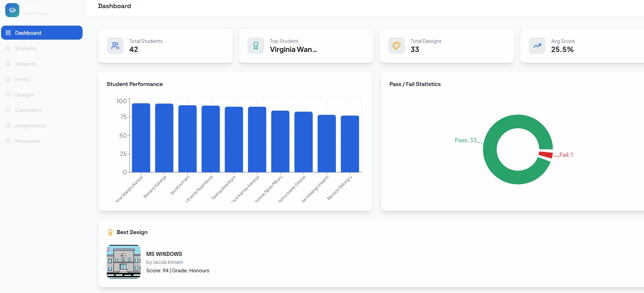Image resolution: width=644 pixels, height=293 pixels.
Task: Click the Avg Score trending arrow icon
Action: (537, 46)
